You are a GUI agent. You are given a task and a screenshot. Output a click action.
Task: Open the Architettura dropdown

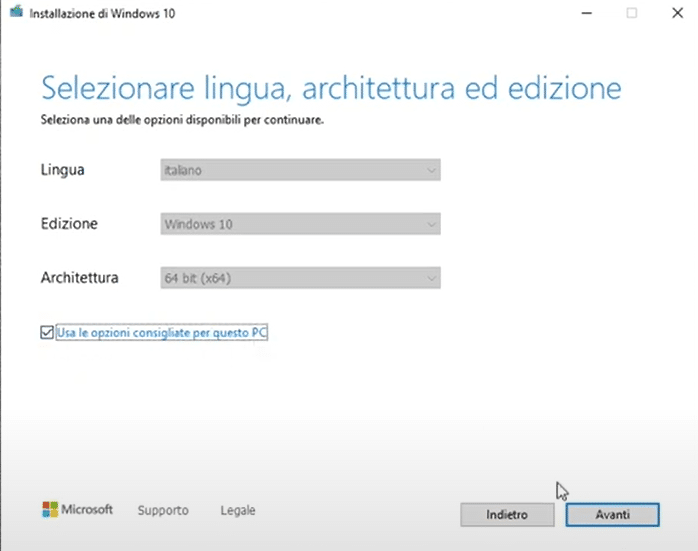[x=300, y=278]
